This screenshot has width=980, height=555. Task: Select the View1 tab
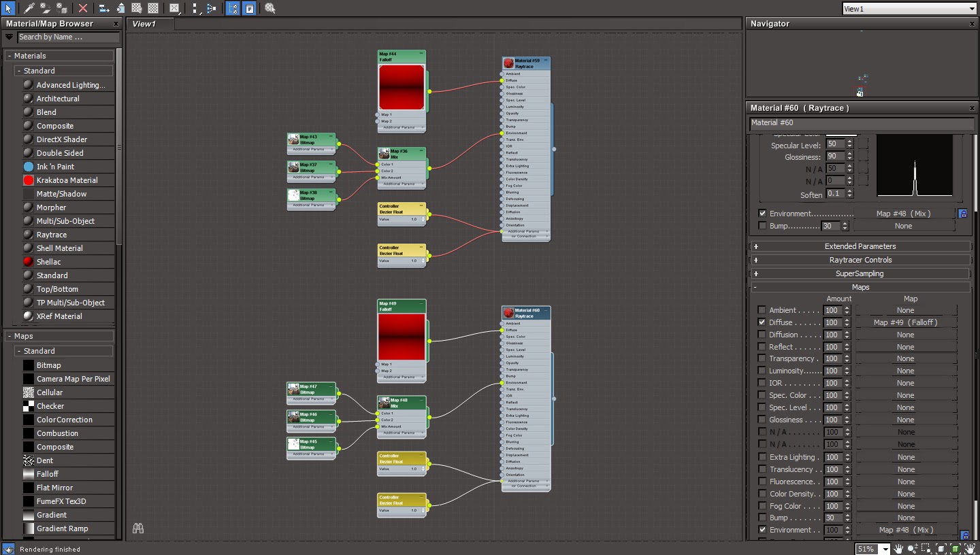coord(150,24)
